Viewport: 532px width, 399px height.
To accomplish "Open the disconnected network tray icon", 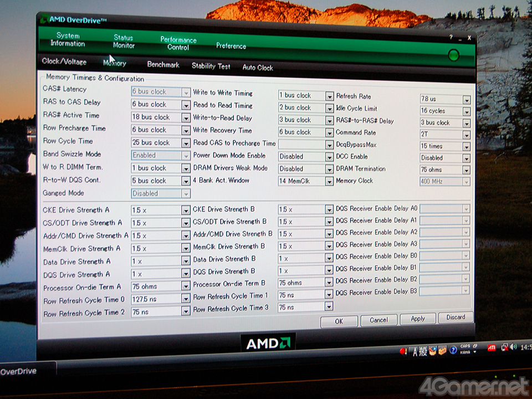I will (x=505, y=347).
